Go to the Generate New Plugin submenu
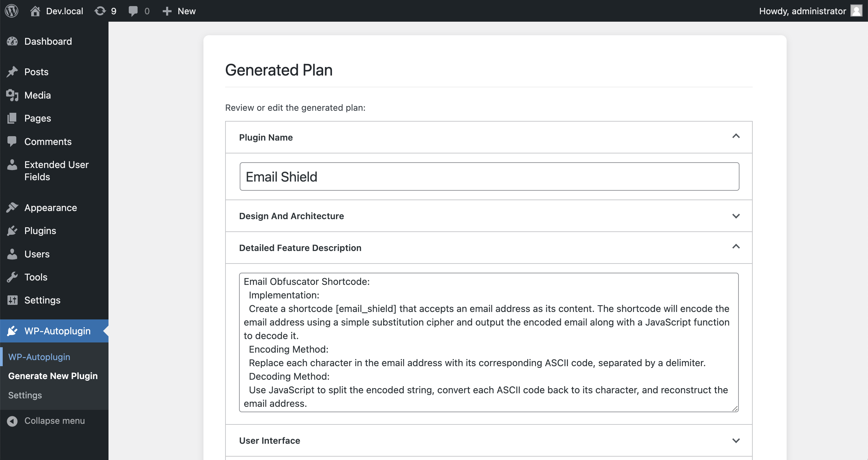Screen dimensions: 868x460 click(53, 376)
